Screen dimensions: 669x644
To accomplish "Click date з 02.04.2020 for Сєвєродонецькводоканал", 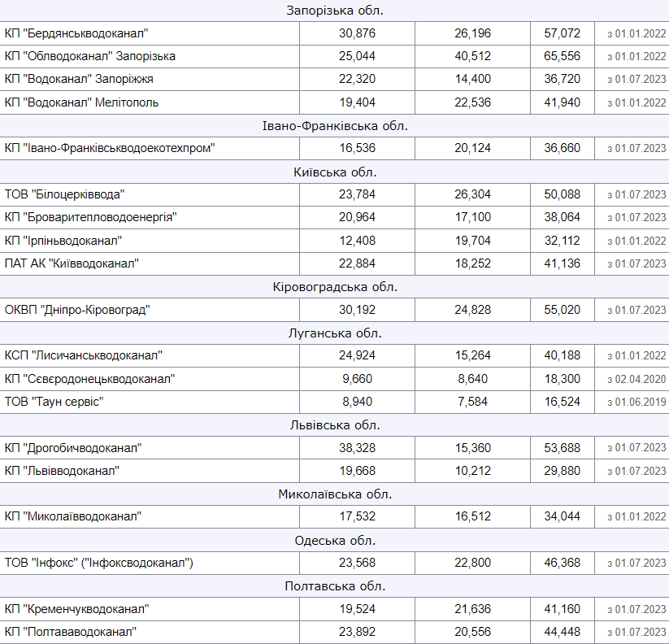I will 636,379.
